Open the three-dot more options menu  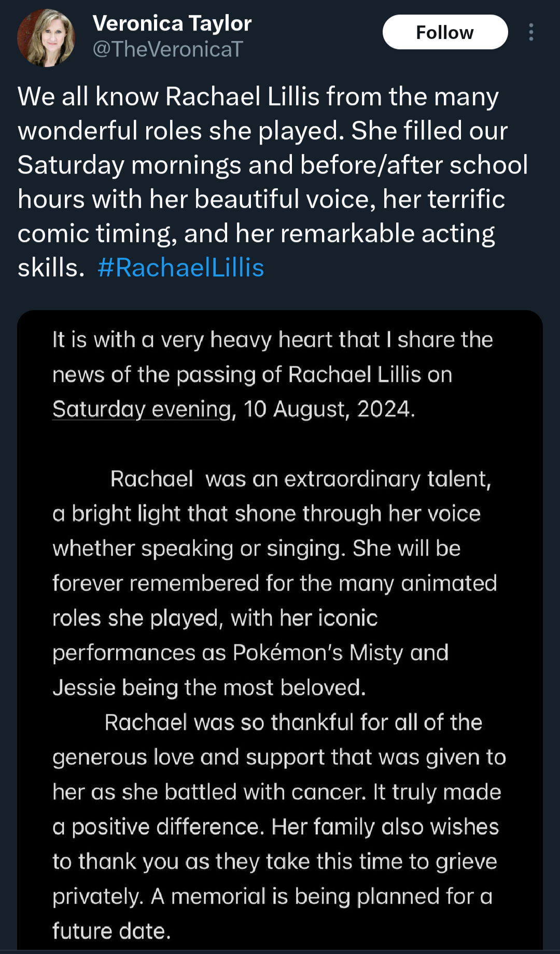coord(531,32)
